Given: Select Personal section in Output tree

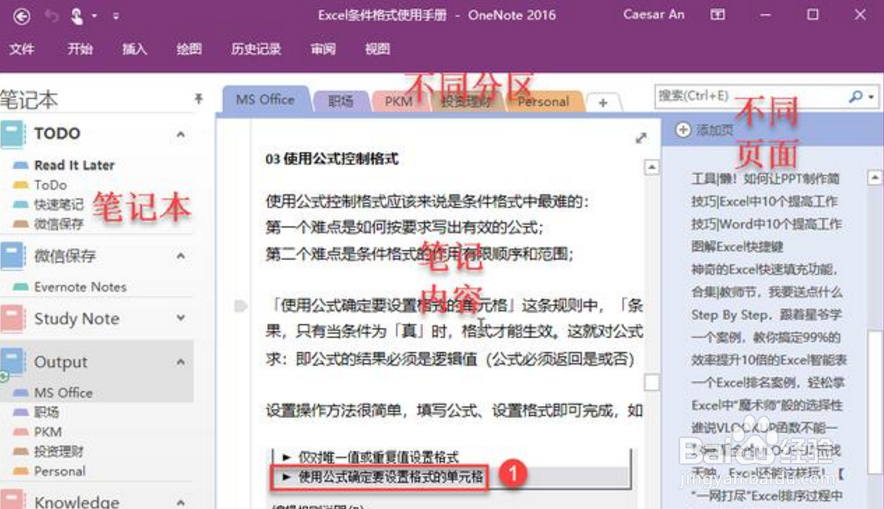Looking at the screenshot, I should pos(60,471).
